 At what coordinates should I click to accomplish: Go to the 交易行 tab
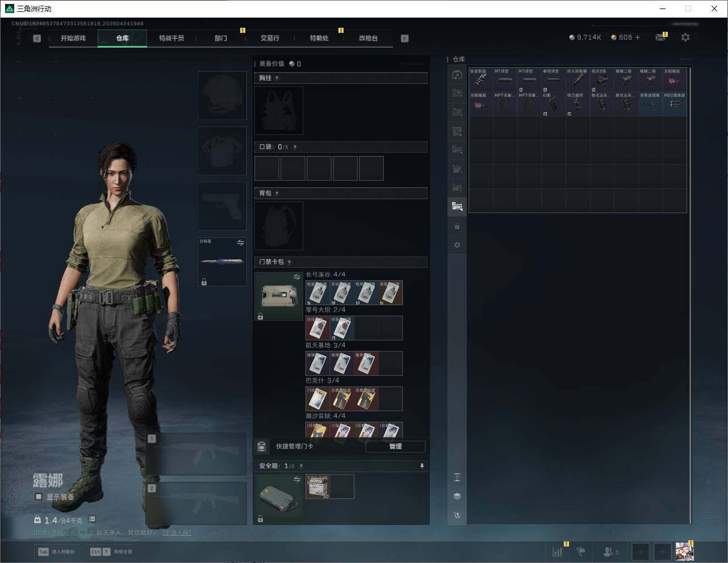click(270, 38)
